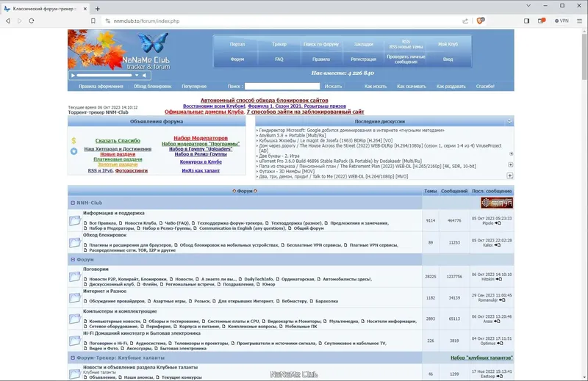
Task: Open the Портал menu item
Action: pyautogui.click(x=237, y=44)
